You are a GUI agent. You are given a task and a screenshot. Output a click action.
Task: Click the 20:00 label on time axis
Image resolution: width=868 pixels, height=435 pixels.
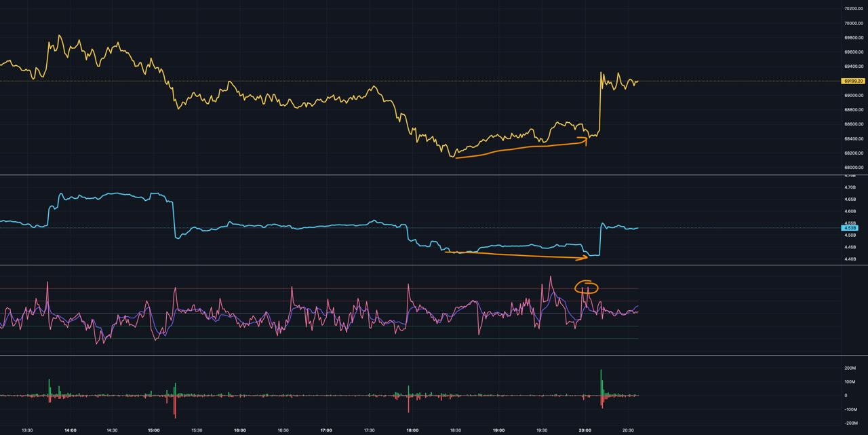585,430
